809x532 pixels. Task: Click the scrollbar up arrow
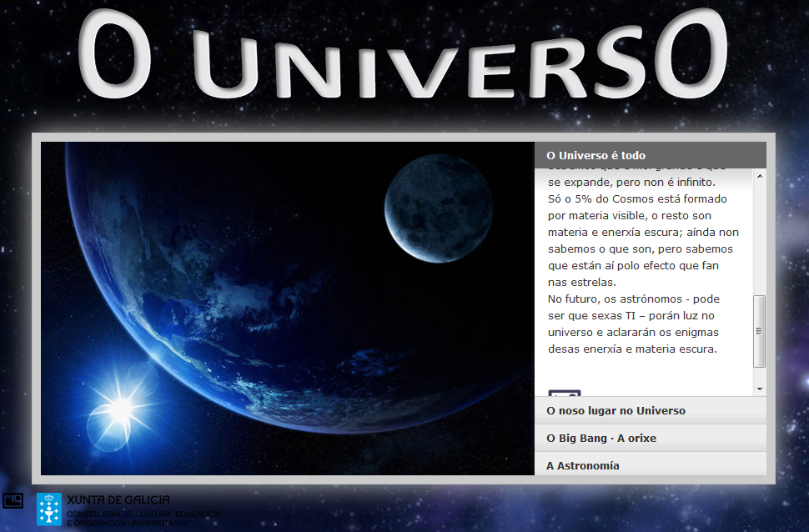pos(760,176)
